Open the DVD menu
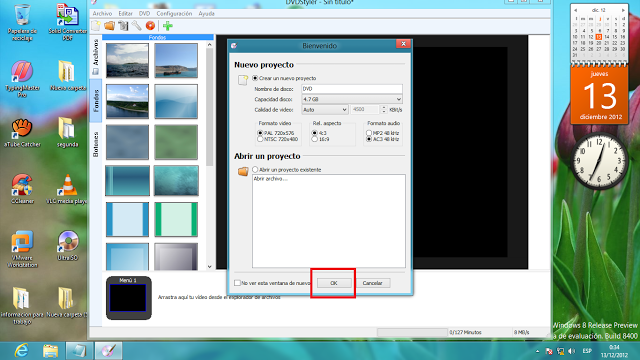 [x=144, y=13]
